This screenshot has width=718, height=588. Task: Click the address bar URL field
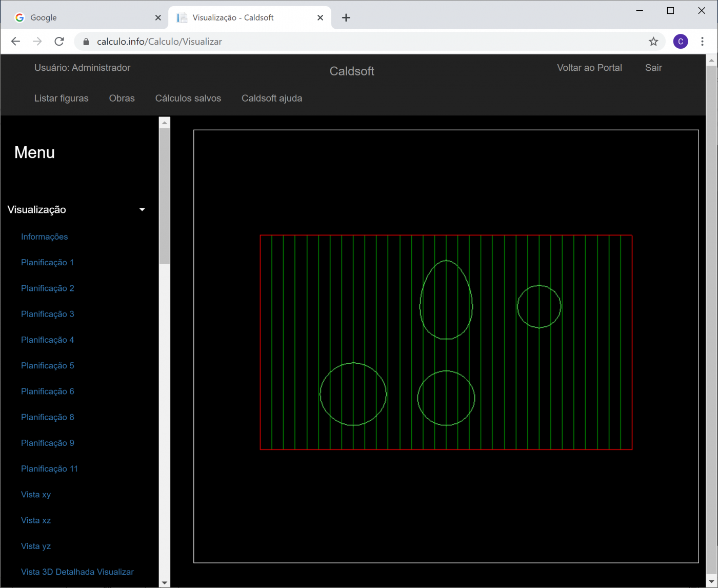[x=359, y=42]
